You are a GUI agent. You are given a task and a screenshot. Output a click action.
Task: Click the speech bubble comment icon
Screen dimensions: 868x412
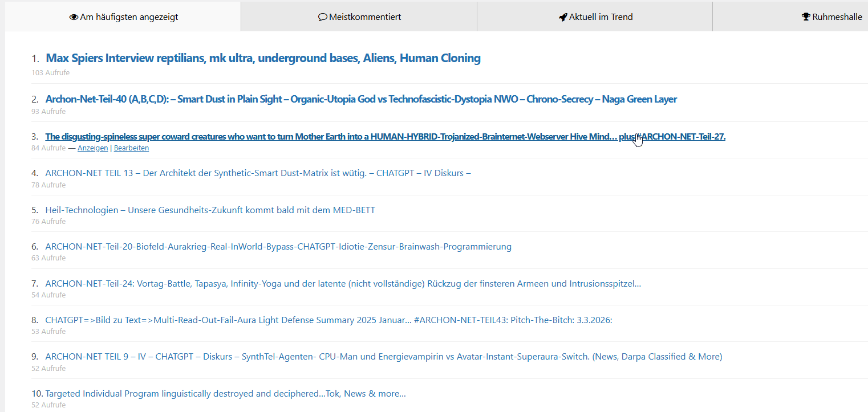pos(322,17)
